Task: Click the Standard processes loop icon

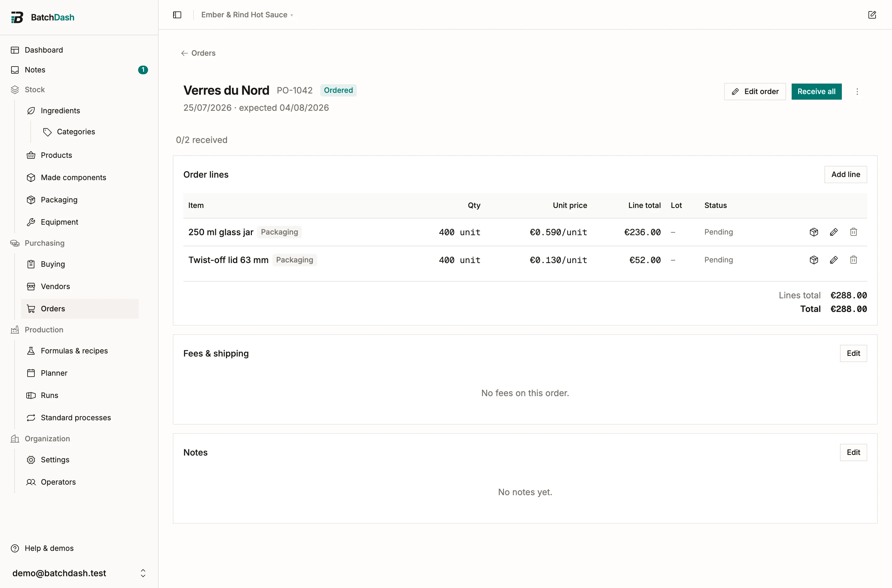Action: coord(31,418)
